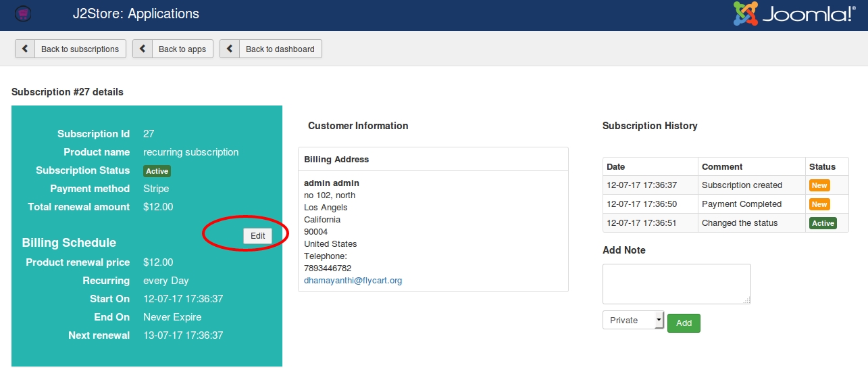
Task: Click arrow icon on Back to subscriptions
Action: [x=25, y=49]
